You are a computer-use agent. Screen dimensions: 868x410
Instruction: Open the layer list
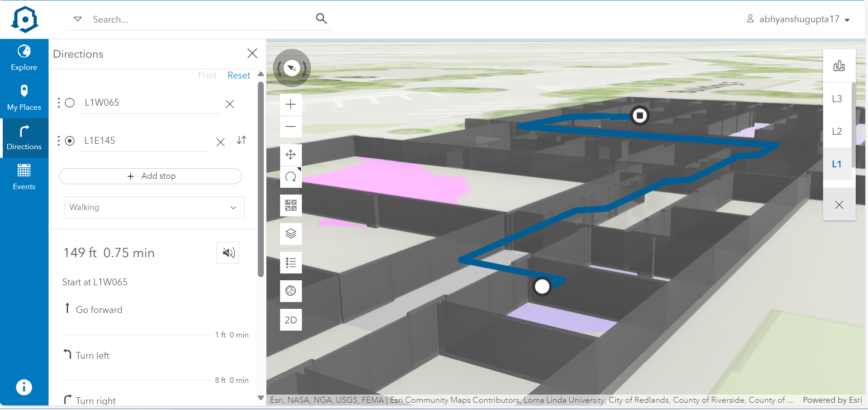(x=291, y=234)
